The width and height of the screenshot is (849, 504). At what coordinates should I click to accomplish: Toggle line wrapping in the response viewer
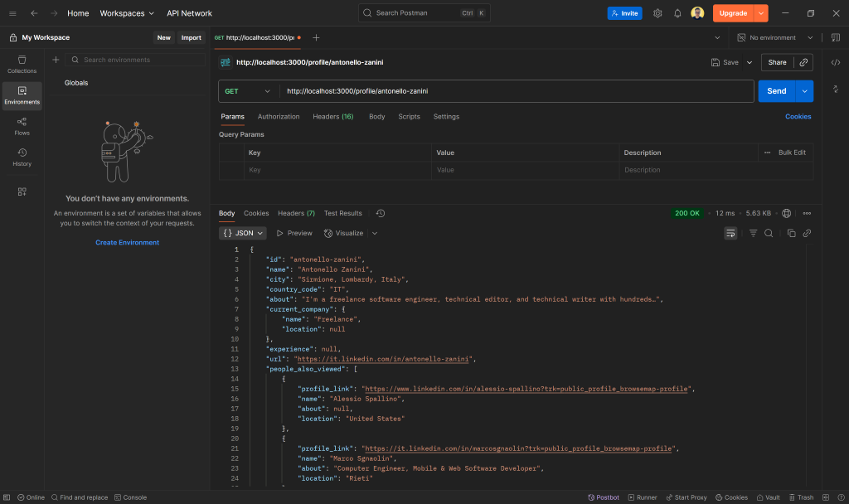[x=730, y=233]
